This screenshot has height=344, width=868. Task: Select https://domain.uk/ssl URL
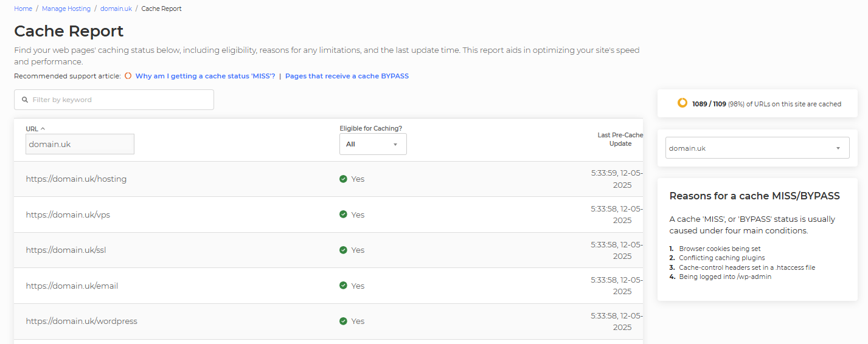(x=66, y=250)
